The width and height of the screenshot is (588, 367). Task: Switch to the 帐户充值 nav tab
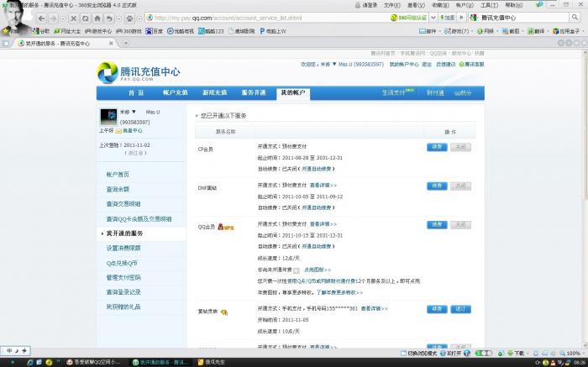point(175,93)
